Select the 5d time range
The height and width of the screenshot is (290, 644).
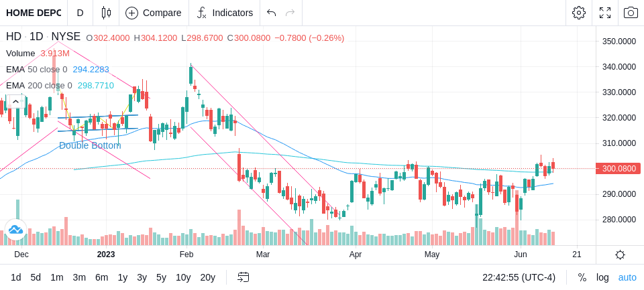[36, 278]
